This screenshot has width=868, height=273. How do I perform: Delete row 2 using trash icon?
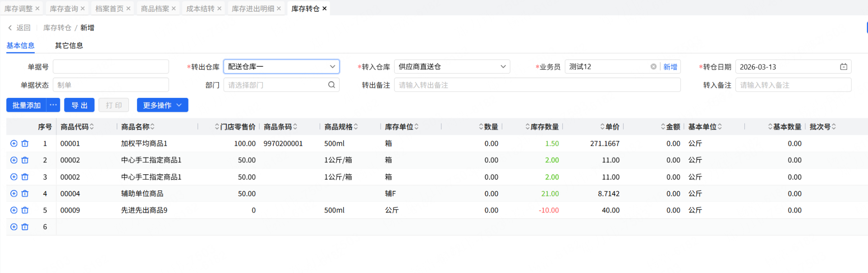coord(25,160)
